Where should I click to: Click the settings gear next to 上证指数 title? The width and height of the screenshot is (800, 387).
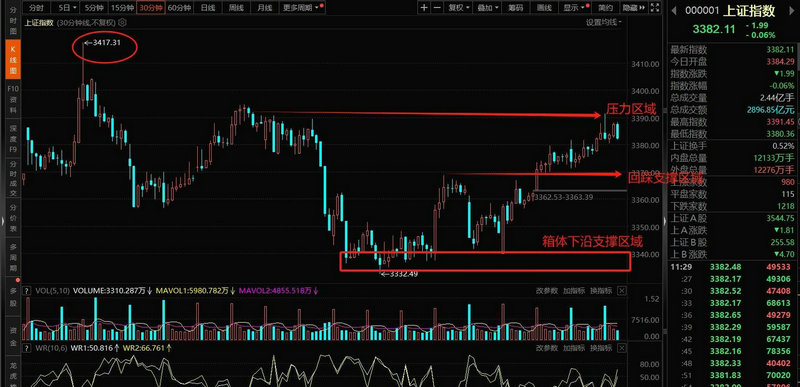pyautogui.click(x=122, y=22)
